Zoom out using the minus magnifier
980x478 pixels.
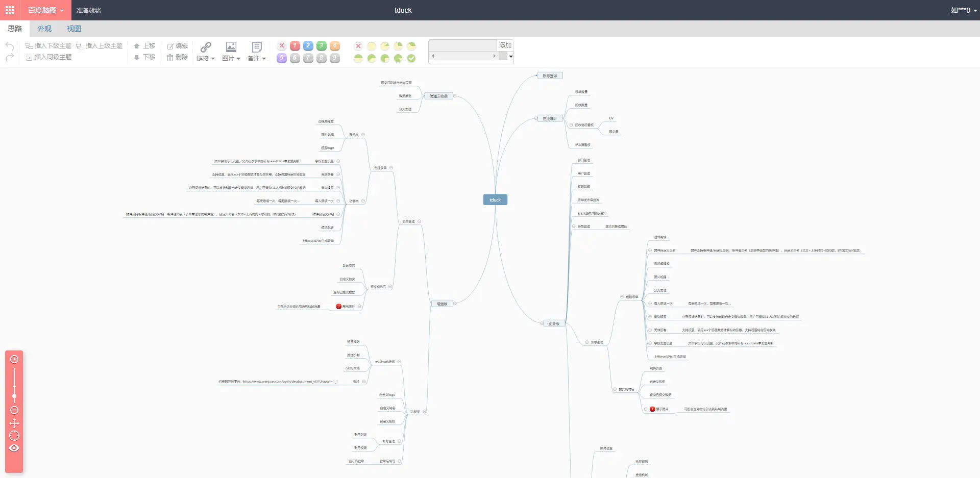(14, 410)
